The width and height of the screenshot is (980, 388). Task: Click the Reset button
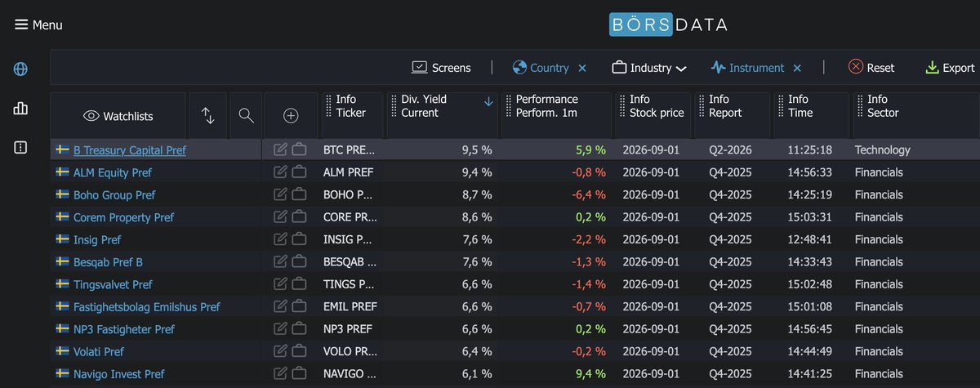pyautogui.click(x=871, y=68)
